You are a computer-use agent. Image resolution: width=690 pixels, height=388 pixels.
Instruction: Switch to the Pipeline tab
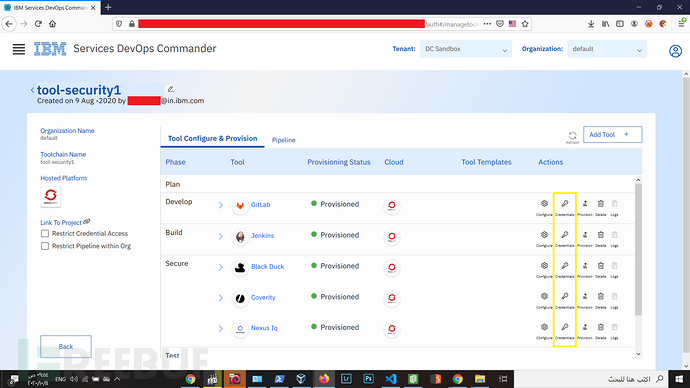pos(283,140)
